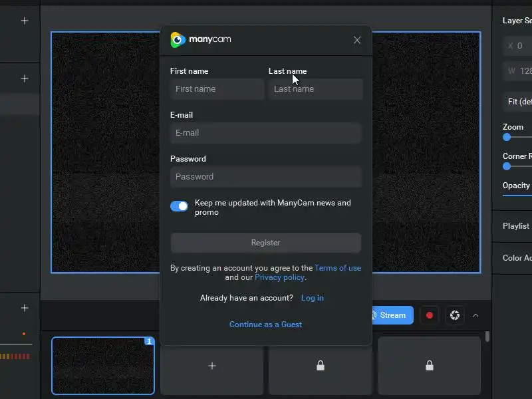
Task: Click the Register button
Action: click(265, 243)
